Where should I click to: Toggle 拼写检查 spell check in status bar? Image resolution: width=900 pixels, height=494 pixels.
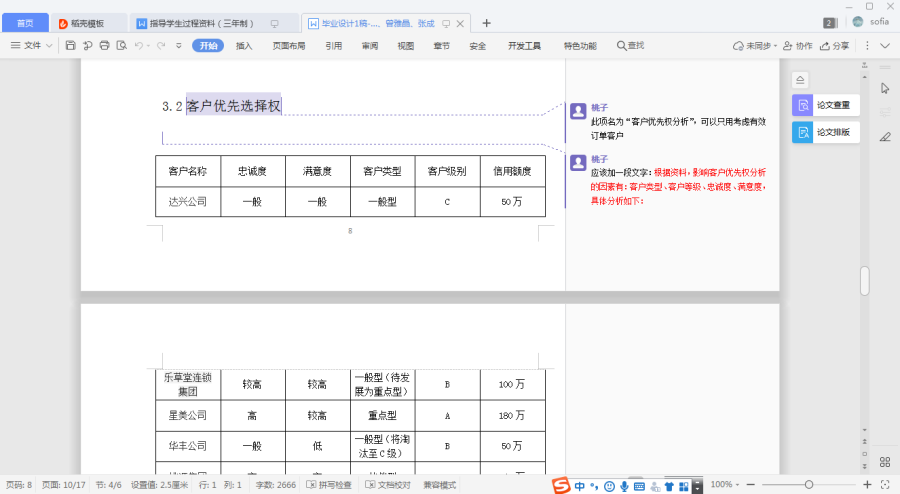click(328, 485)
